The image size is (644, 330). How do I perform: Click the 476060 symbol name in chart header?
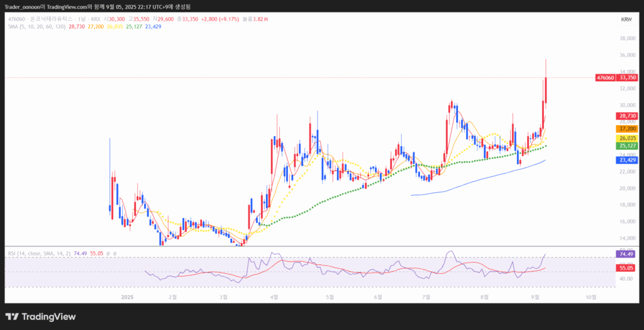[17, 20]
